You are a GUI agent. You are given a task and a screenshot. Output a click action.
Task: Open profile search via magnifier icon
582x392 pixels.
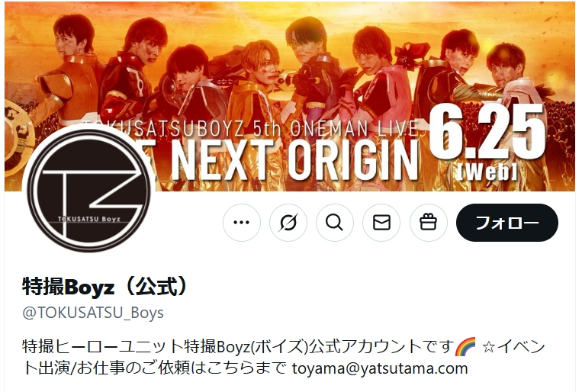[335, 223]
